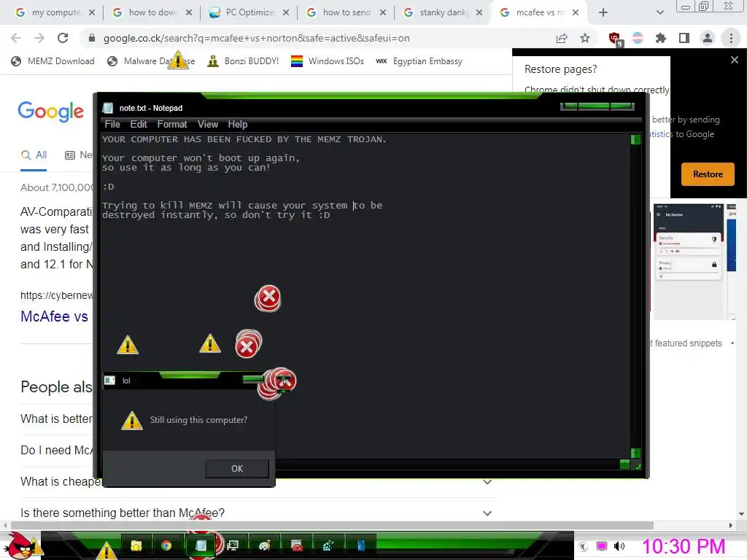
Task: Close the 'mcafee vs no' tab
Action: [576, 12]
